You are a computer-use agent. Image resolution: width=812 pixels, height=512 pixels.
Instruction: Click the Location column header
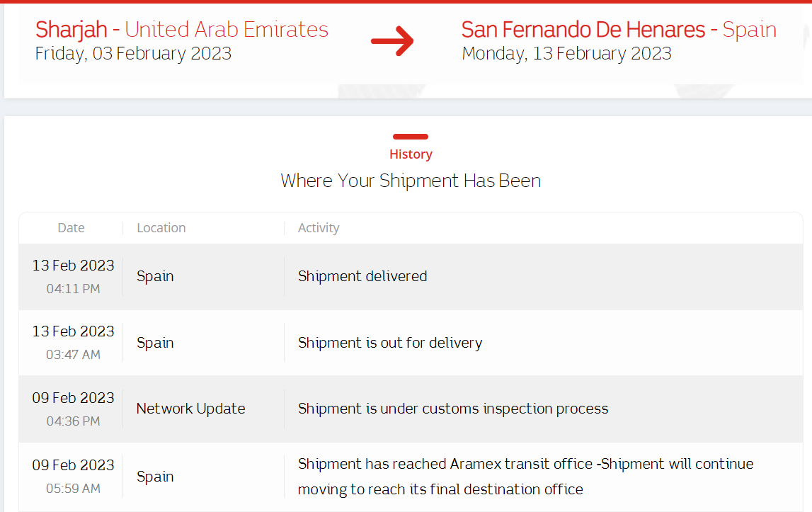point(161,228)
